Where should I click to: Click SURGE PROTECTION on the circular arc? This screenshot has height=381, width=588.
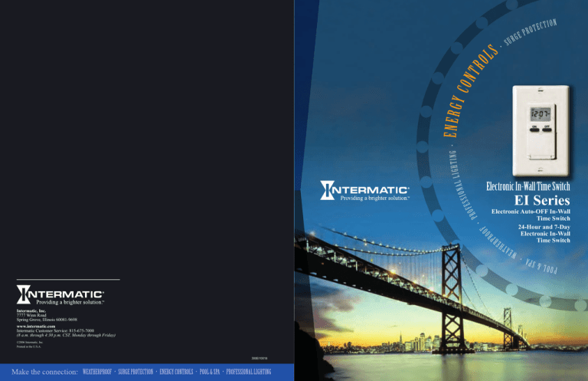pyautogui.click(x=530, y=32)
